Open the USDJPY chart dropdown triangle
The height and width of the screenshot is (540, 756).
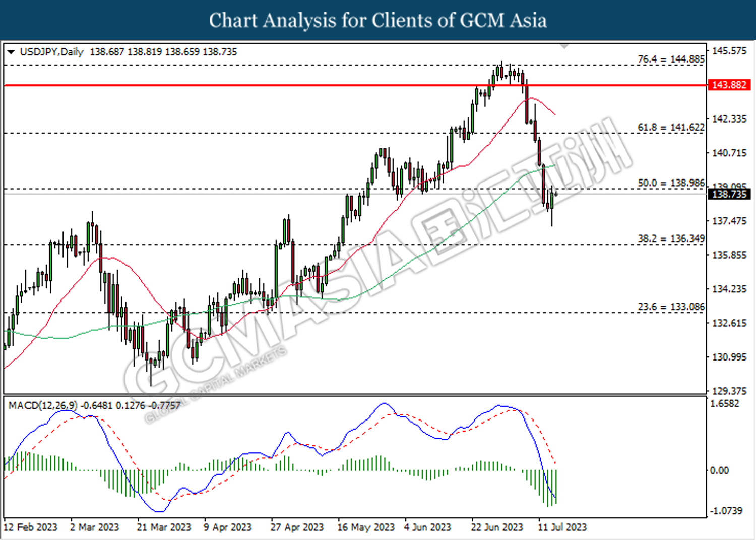click(x=11, y=52)
